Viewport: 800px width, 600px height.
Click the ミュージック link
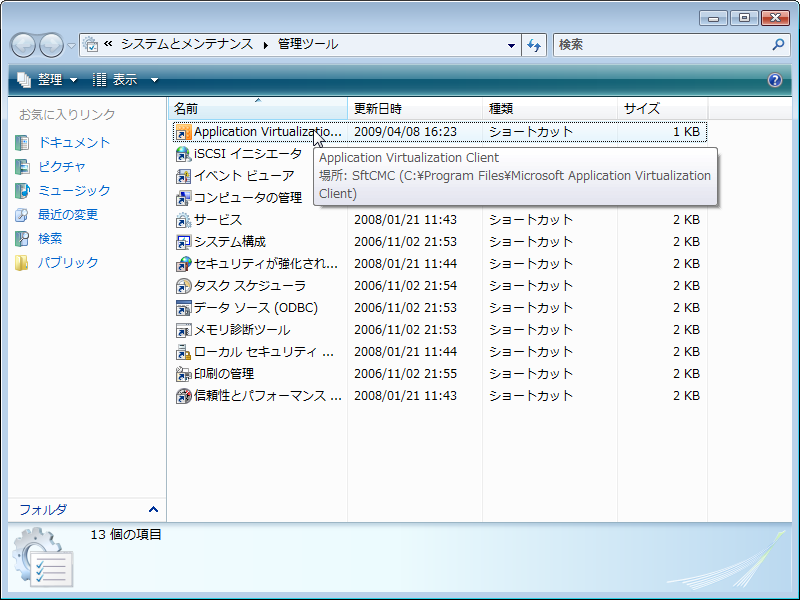[x=74, y=191]
